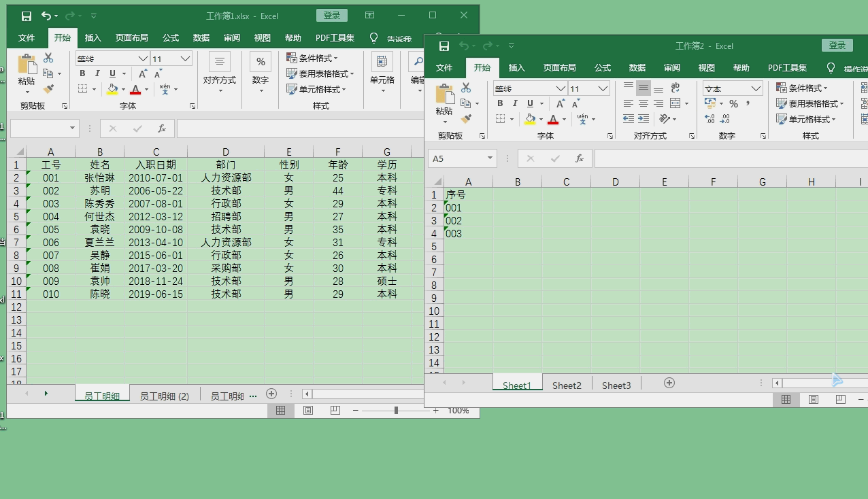
Task: Click Decrease Decimal icon in 工作簿2
Action: (x=725, y=119)
